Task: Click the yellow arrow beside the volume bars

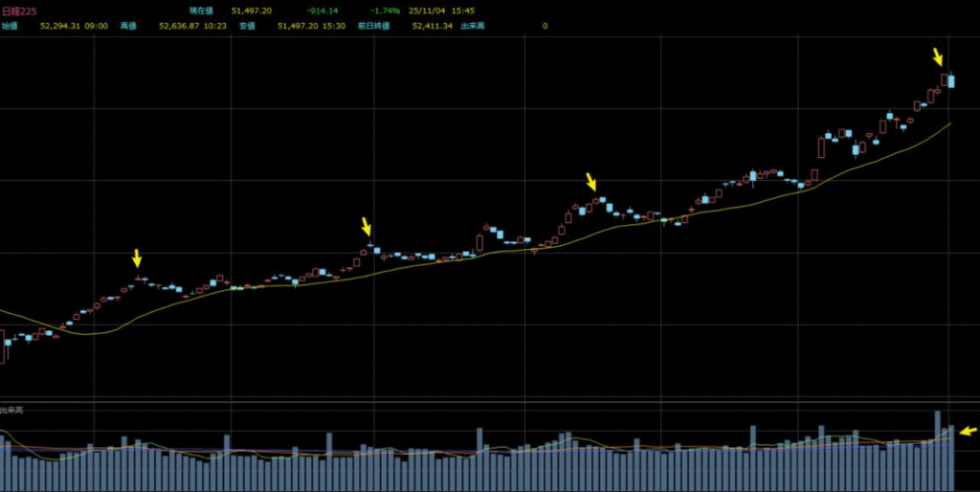Action: pos(968,431)
